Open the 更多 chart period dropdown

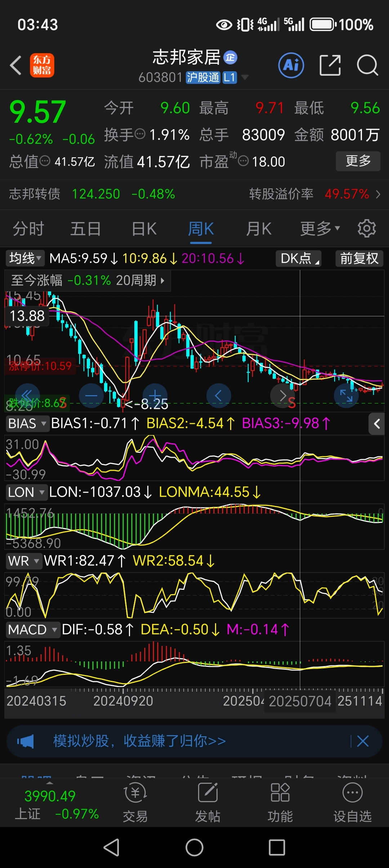320,229
